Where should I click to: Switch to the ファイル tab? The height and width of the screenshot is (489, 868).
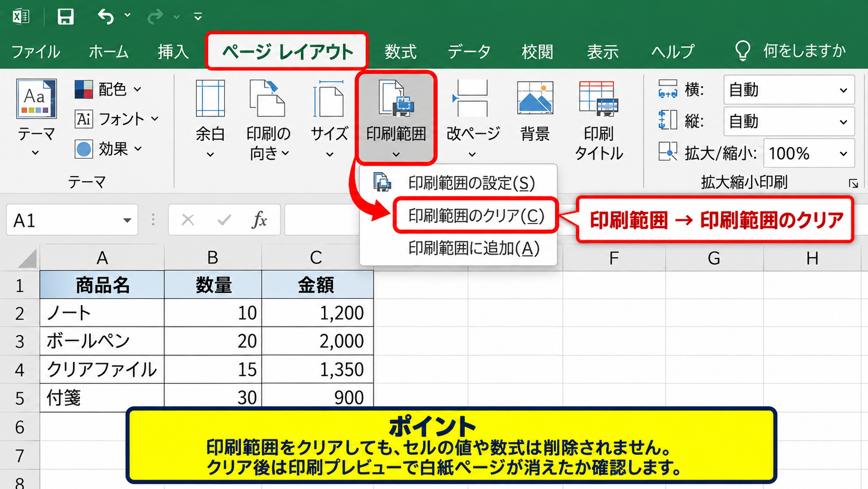coord(36,51)
